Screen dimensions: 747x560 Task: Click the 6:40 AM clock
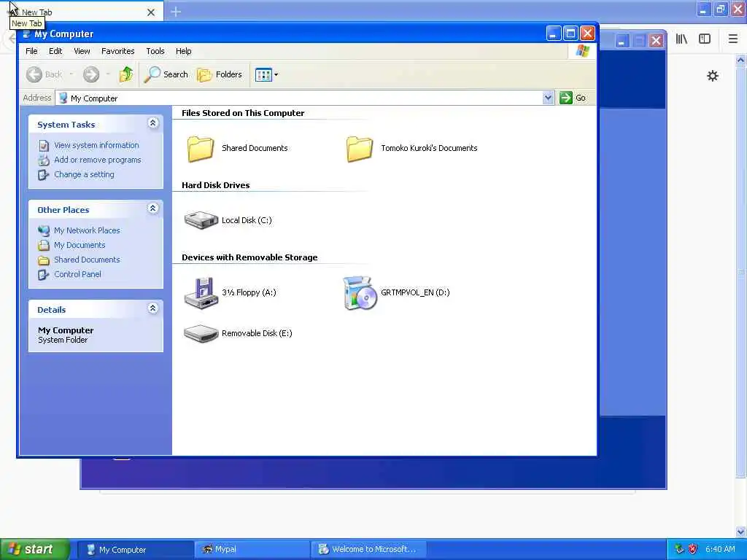(x=720, y=550)
